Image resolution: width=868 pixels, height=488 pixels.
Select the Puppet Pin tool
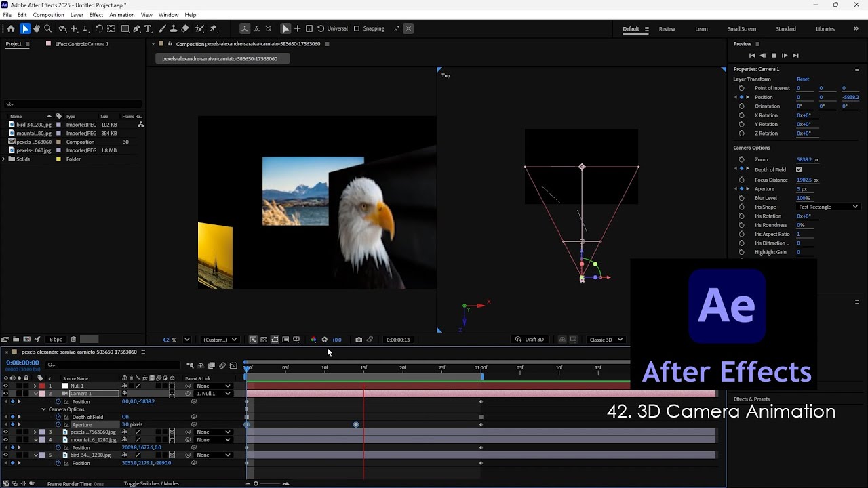coord(214,28)
